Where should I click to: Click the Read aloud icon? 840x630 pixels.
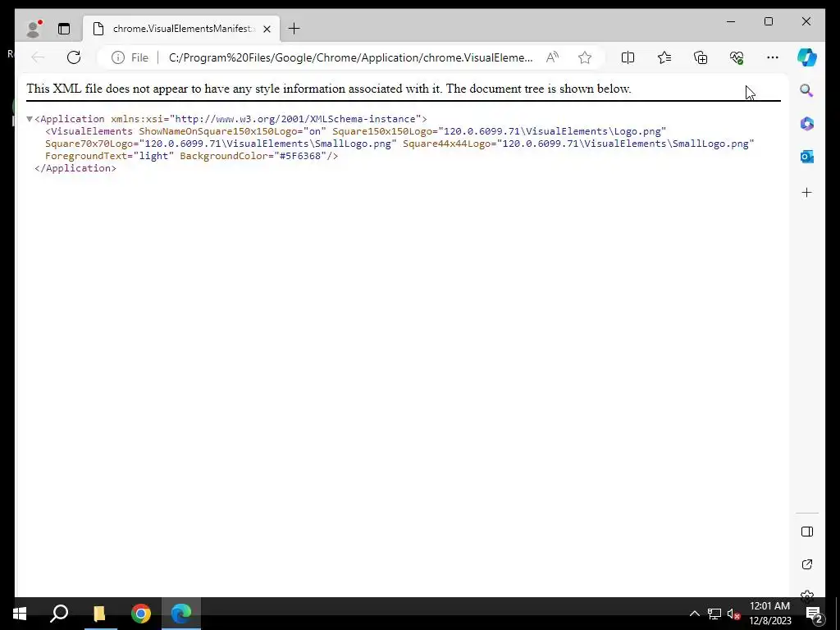point(552,57)
